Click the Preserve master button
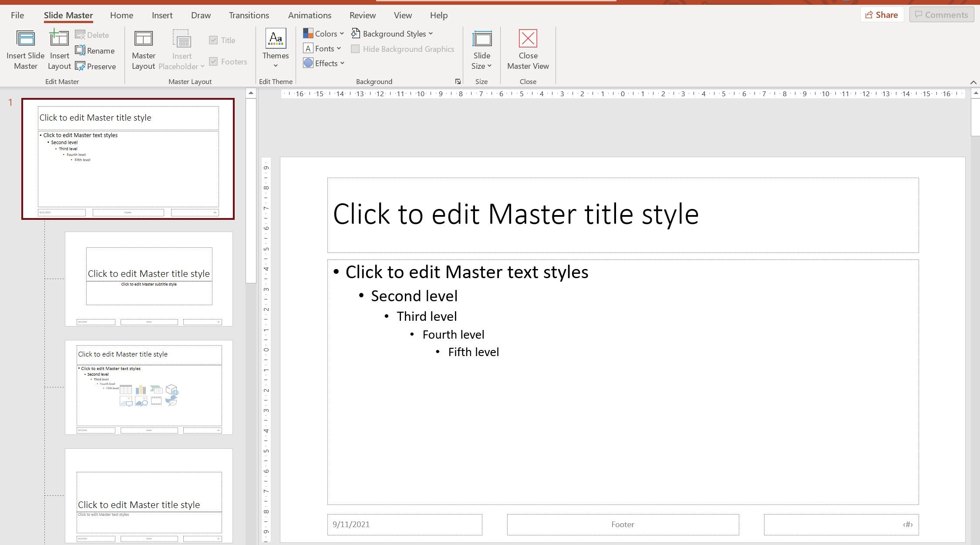The height and width of the screenshot is (545, 980). (96, 66)
